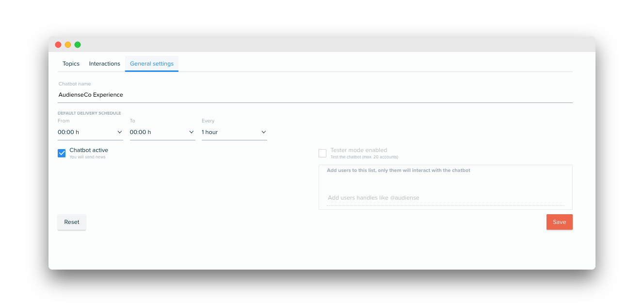644x306 pixels.
Task: Click the 'Add users to this list' note
Action: coord(399,170)
